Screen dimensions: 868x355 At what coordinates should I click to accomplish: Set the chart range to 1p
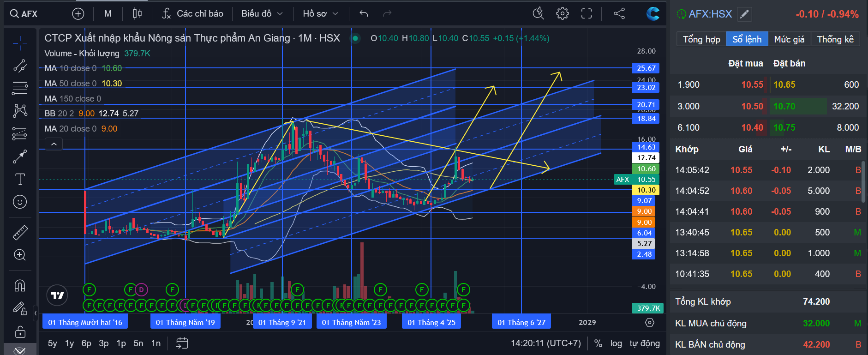click(x=121, y=343)
